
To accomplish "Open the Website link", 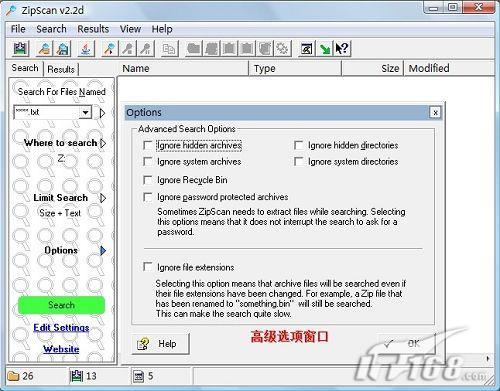I will pos(61,349).
